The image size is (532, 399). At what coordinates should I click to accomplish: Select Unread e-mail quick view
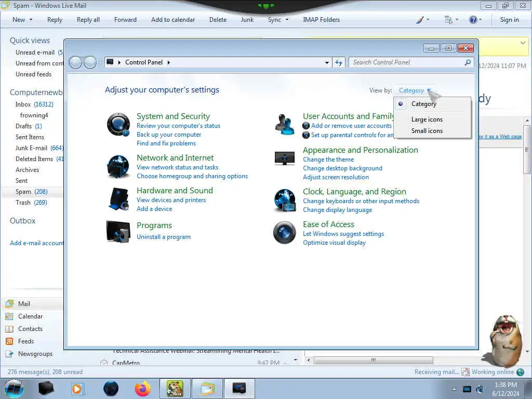pyautogui.click(x=38, y=52)
